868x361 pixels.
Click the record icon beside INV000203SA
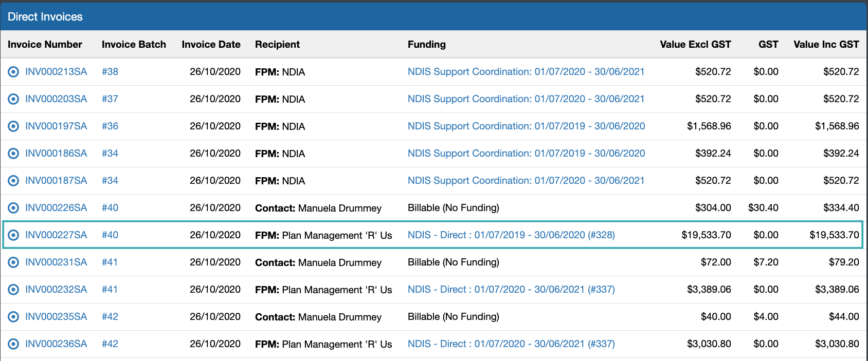click(x=13, y=99)
